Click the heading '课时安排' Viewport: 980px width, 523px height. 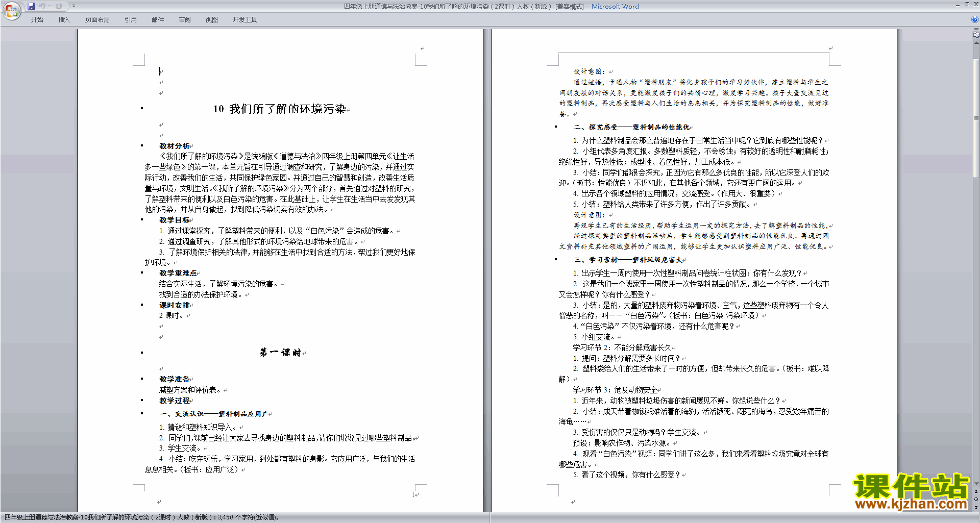[175, 305]
